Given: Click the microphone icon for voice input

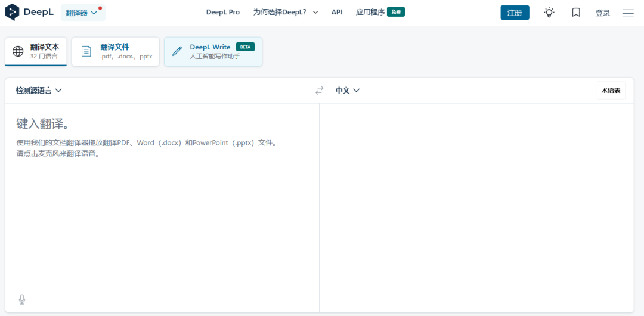Looking at the screenshot, I should (x=22, y=299).
